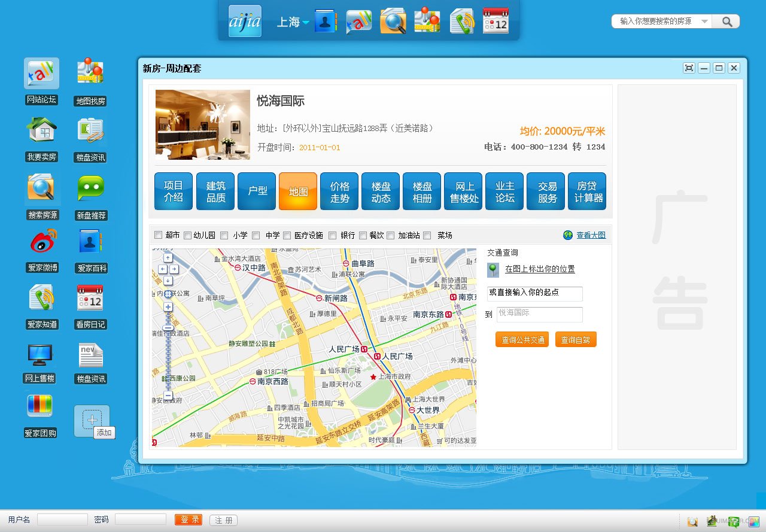This screenshot has height=532, width=766.
Task: Switch to 房贷计算器 tab
Action: [x=587, y=191]
